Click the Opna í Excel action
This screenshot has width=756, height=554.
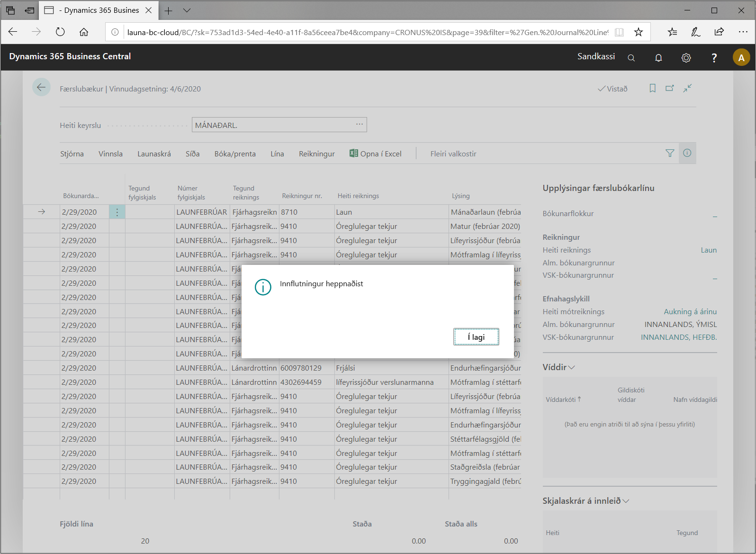[x=376, y=154]
